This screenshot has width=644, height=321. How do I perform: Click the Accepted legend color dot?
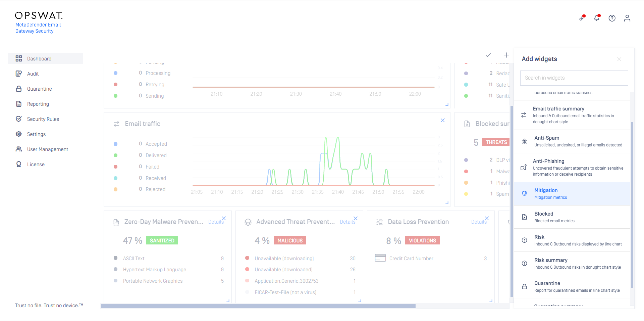pos(116,144)
